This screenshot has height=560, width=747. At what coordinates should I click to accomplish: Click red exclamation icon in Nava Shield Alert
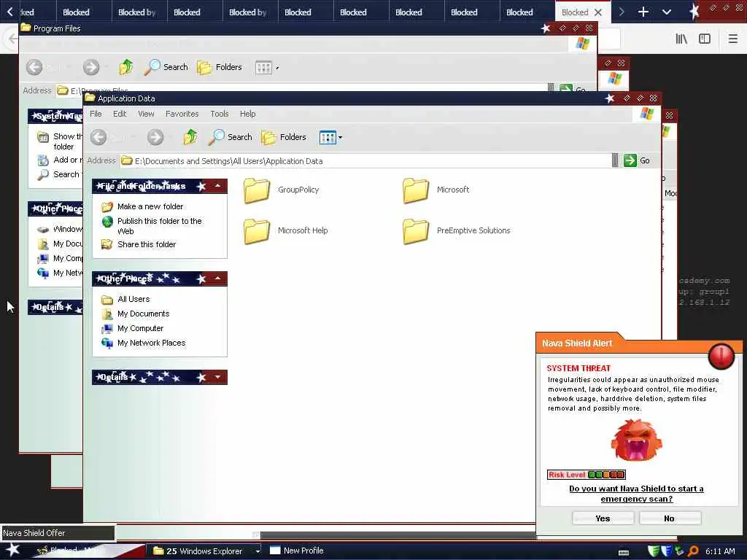pyautogui.click(x=721, y=356)
